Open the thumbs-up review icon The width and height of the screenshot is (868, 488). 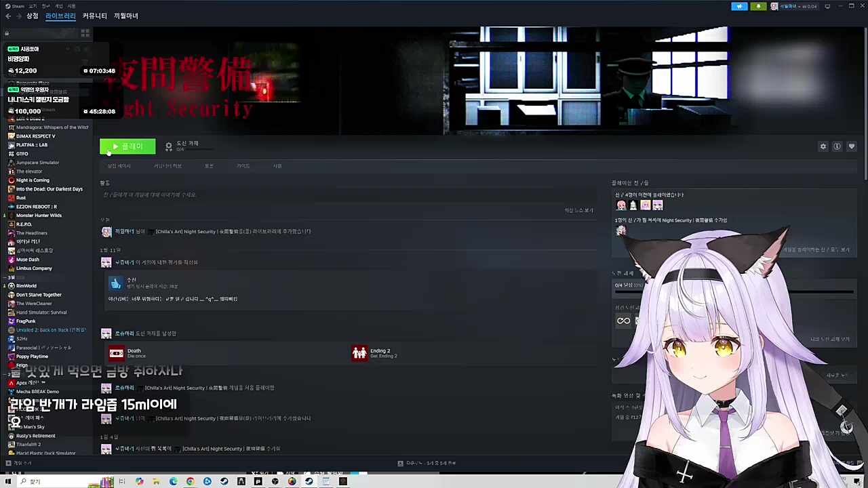[x=115, y=283]
